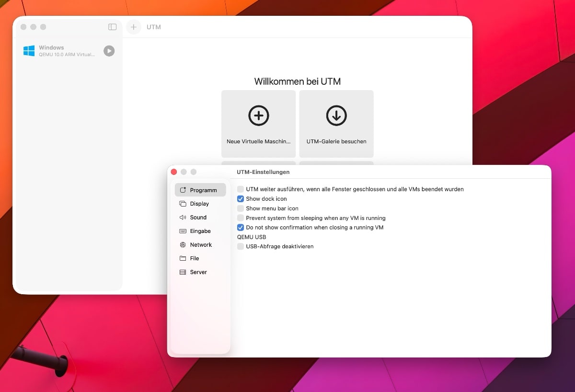This screenshot has width=575, height=392.
Task: Open UTM-Galerie besuchen download tile
Action: [x=336, y=124]
